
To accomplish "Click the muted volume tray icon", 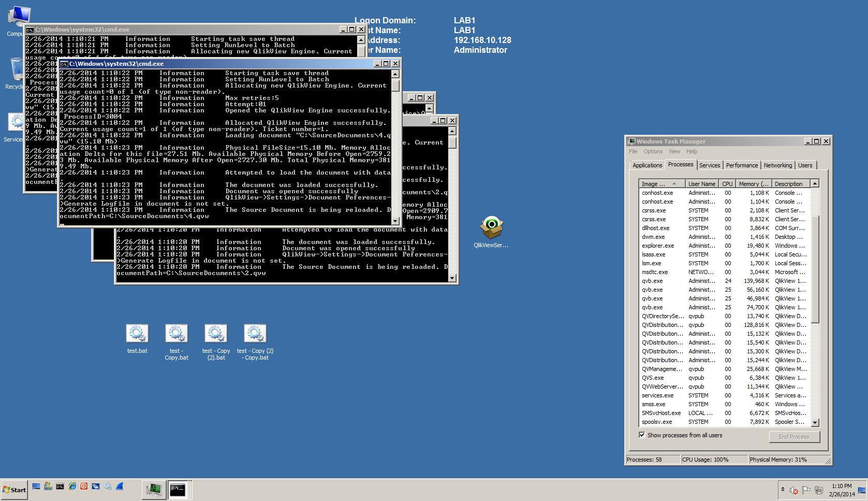I will (793, 490).
